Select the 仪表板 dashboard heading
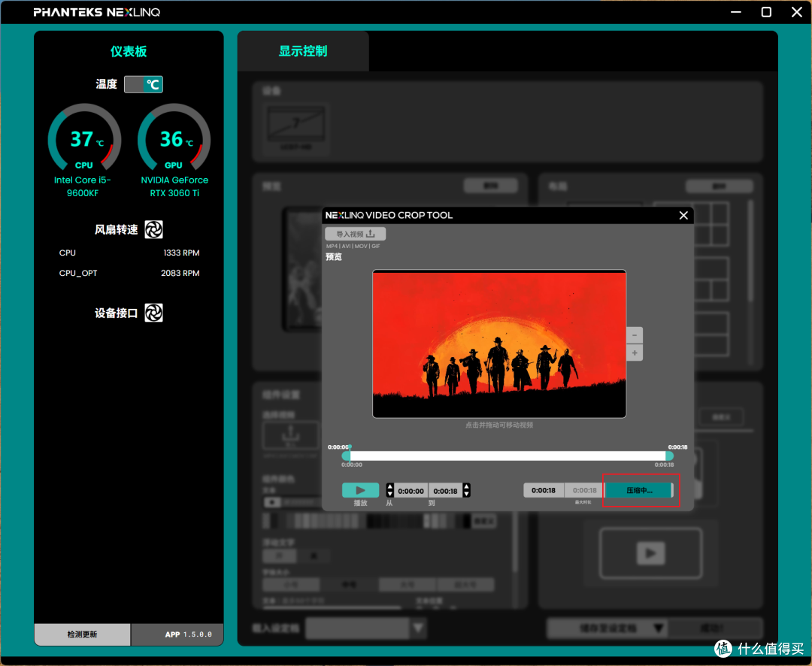 coord(129,51)
